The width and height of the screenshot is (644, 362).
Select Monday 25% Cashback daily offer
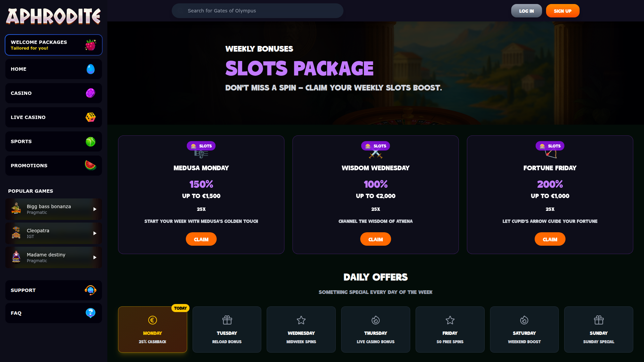tap(153, 329)
